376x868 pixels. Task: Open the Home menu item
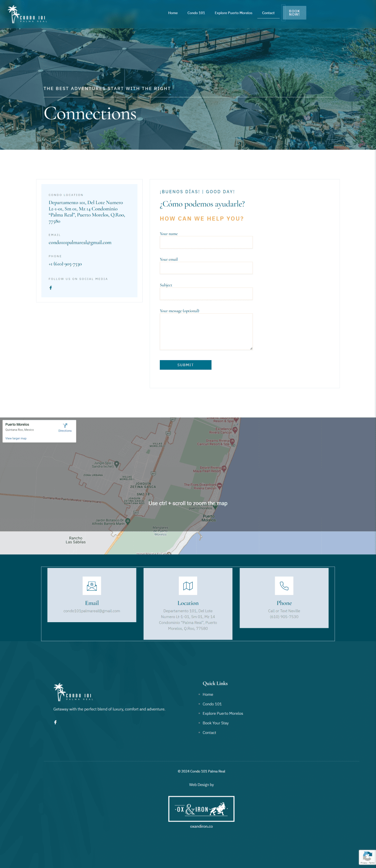[173, 13]
